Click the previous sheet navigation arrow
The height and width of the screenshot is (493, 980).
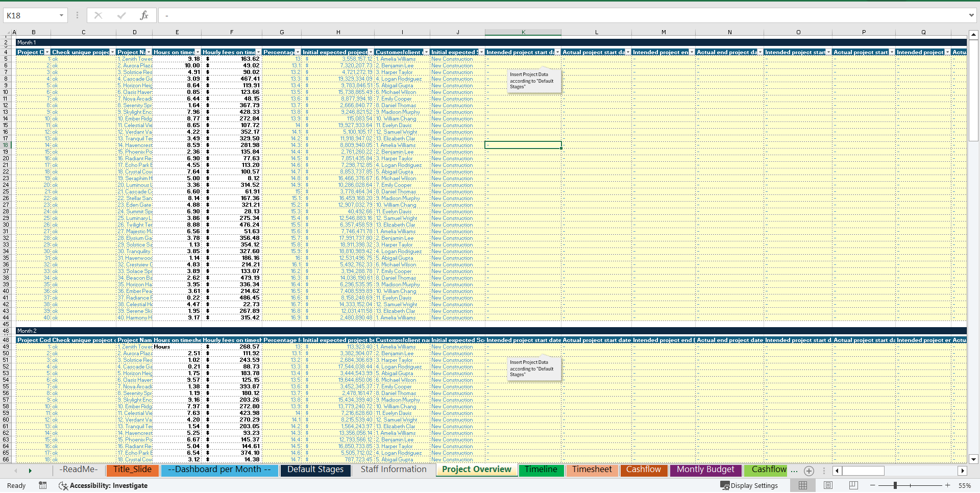click(x=16, y=471)
